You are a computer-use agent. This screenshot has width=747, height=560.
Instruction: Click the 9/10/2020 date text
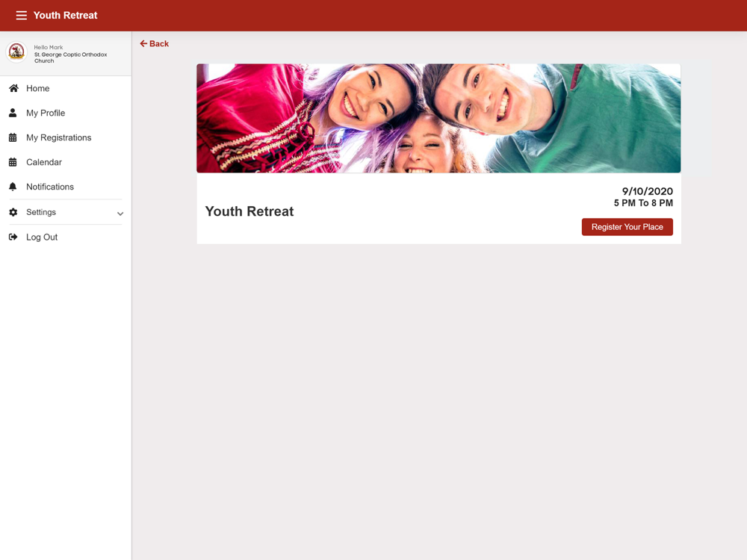pyautogui.click(x=648, y=191)
